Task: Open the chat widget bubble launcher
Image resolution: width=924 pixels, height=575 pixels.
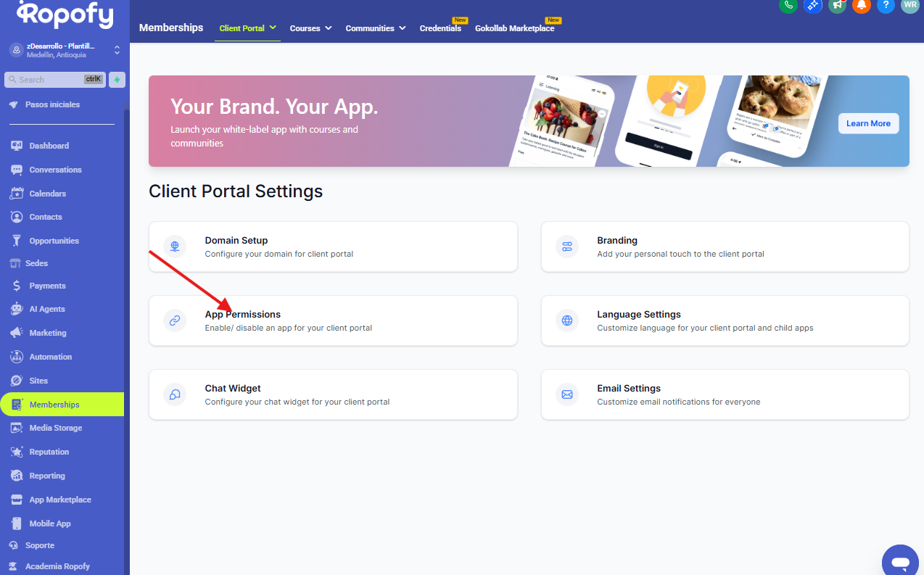Action: point(900,562)
